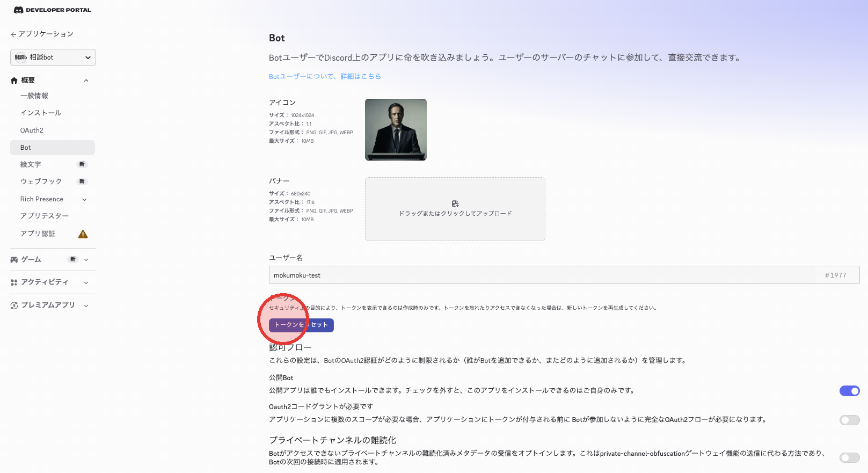Click the バナー size text 680x240
This screenshot has width=868, height=473.
coord(301,194)
